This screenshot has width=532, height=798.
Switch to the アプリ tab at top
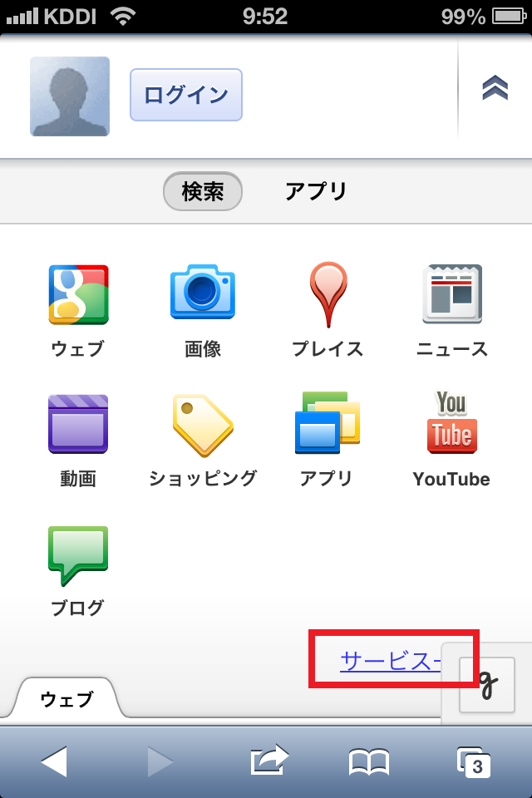coord(316,191)
